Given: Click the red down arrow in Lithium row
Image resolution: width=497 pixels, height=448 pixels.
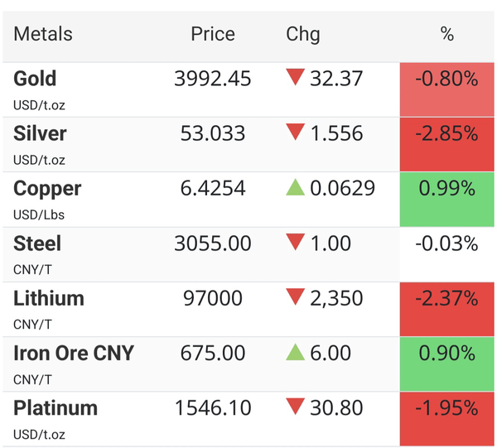Looking at the screenshot, I should pos(295,296).
